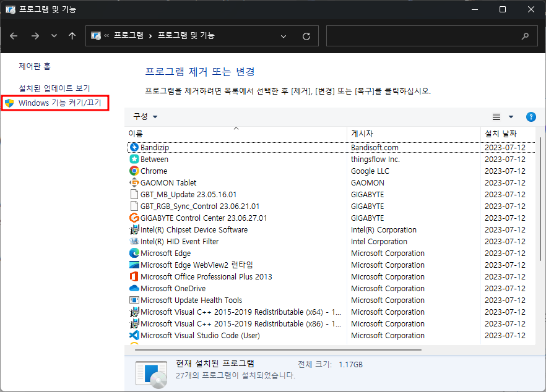Click the installed programs thumbnail icon

(x=152, y=374)
